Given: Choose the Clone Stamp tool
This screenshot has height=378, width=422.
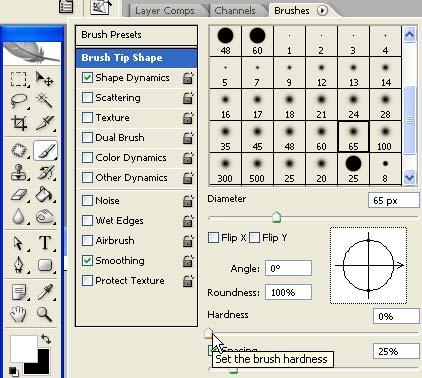Looking at the screenshot, I should [x=18, y=172].
